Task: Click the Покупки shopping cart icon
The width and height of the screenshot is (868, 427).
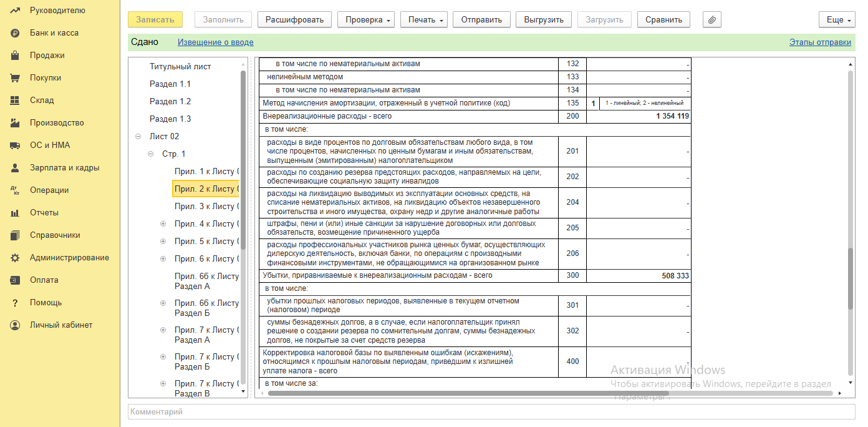Action: (16, 78)
